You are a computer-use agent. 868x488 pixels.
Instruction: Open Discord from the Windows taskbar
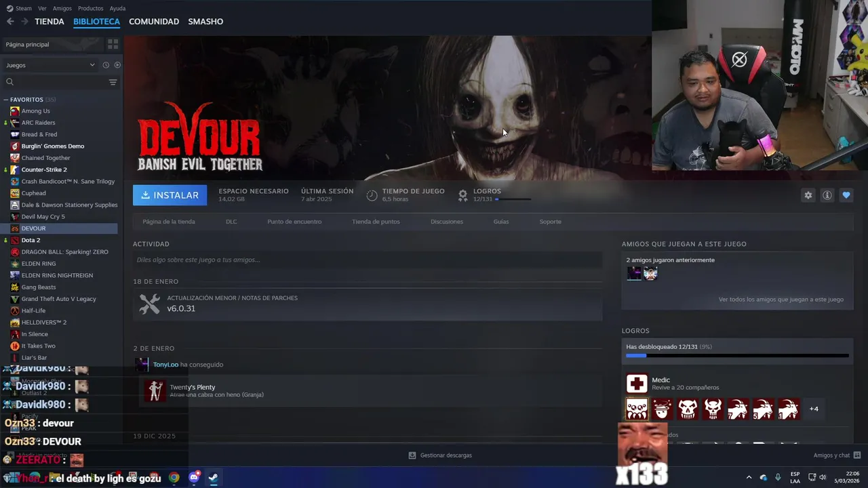[x=194, y=477]
